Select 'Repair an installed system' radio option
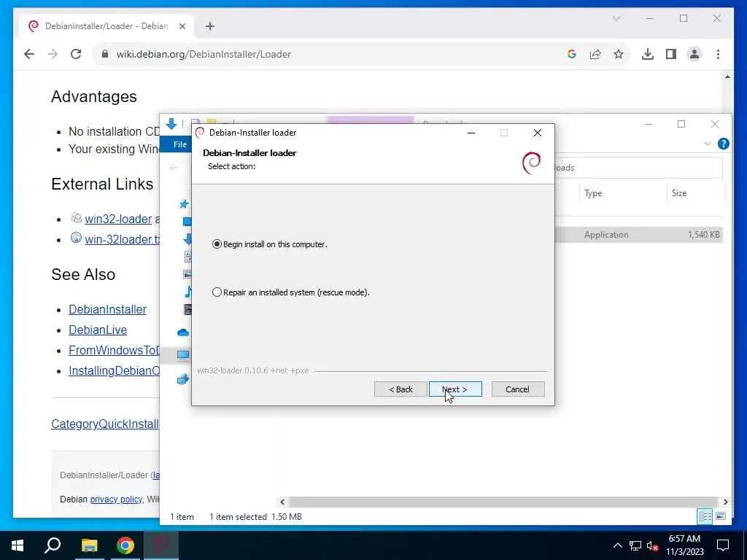The height and width of the screenshot is (560, 747). [x=217, y=292]
